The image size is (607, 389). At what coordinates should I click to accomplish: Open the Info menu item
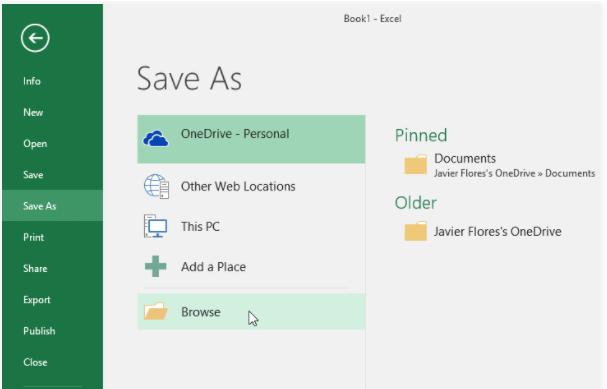point(53,81)
